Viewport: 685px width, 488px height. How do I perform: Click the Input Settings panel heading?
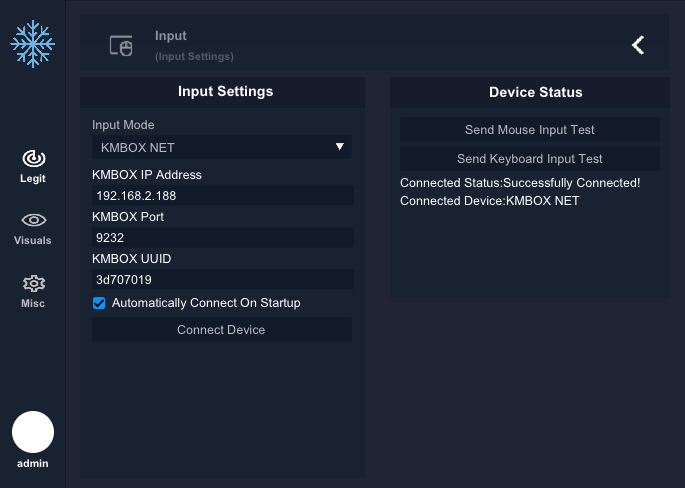(225, 91)
